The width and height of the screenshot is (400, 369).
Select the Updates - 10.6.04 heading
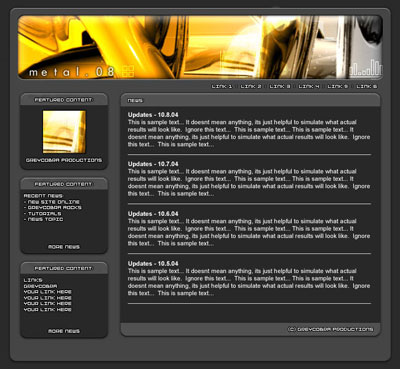pos(153,214)
